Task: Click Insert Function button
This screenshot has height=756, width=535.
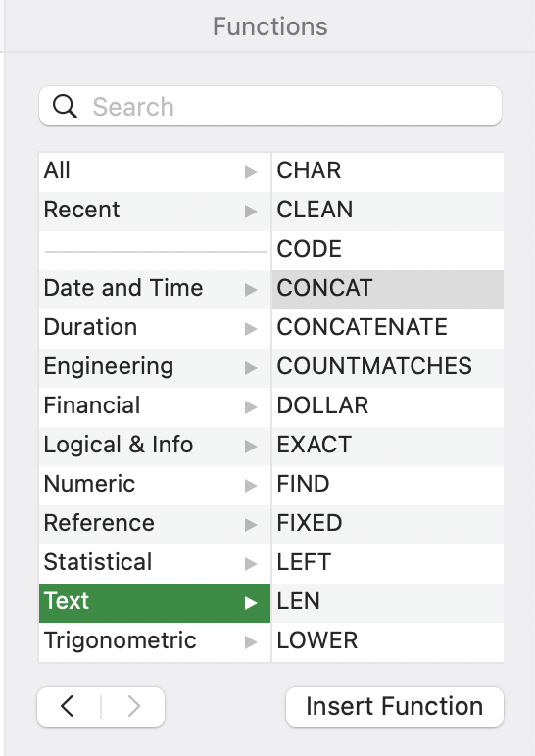Action: tap(395, 707)
